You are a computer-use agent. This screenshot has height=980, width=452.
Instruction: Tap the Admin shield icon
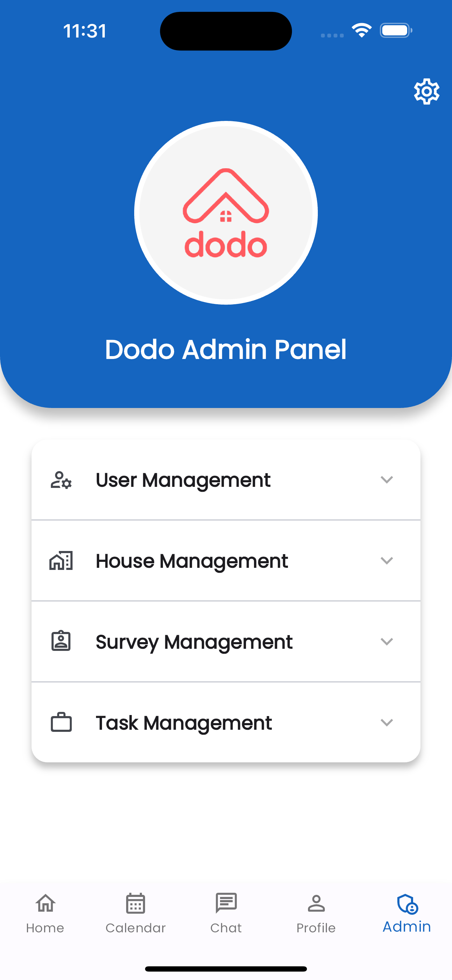tap(407, 903)
